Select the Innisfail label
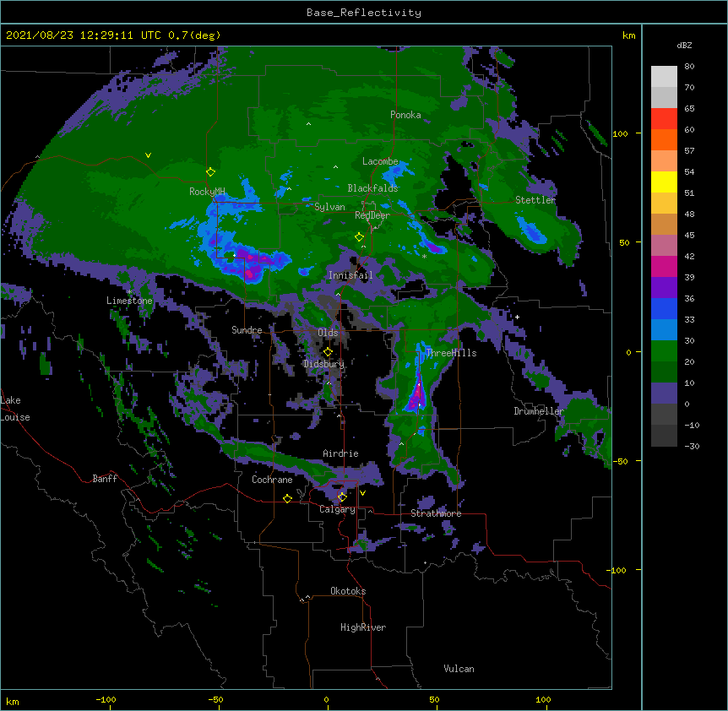 [x=350, y=275]
